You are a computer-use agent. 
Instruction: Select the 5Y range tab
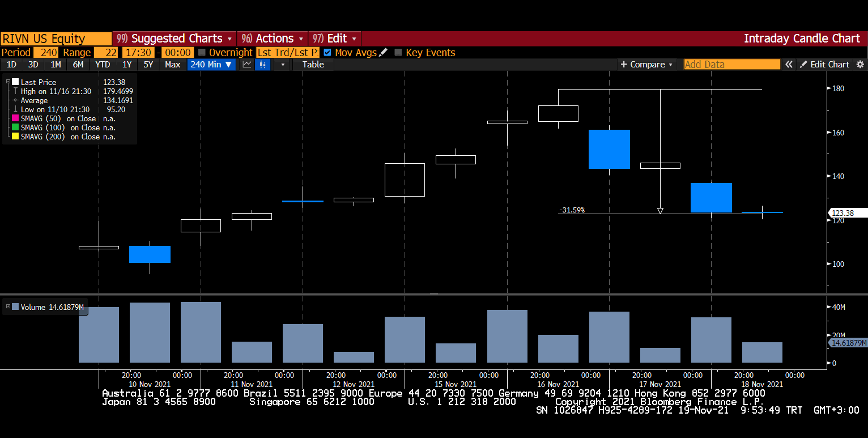(x=148, y=65)
